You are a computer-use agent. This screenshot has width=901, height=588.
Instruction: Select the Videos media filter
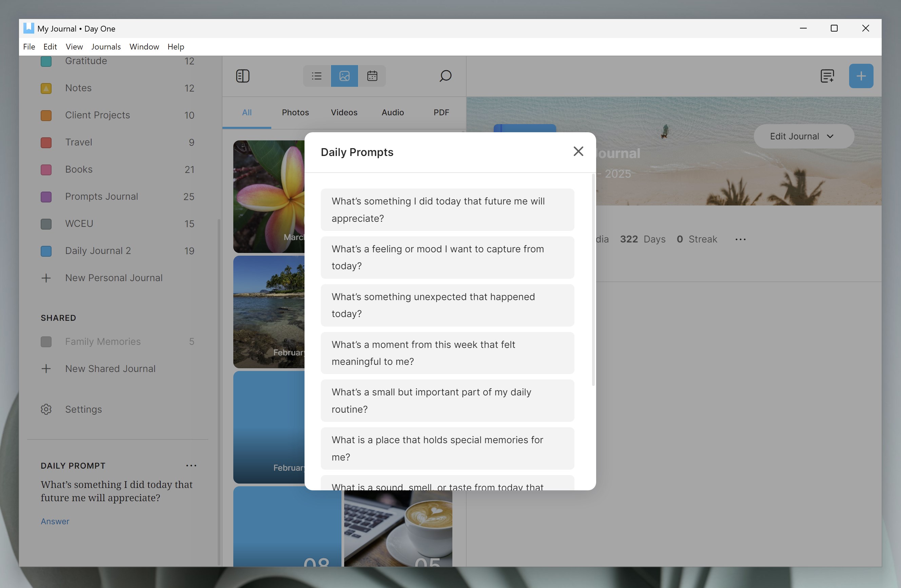[344, 112]
